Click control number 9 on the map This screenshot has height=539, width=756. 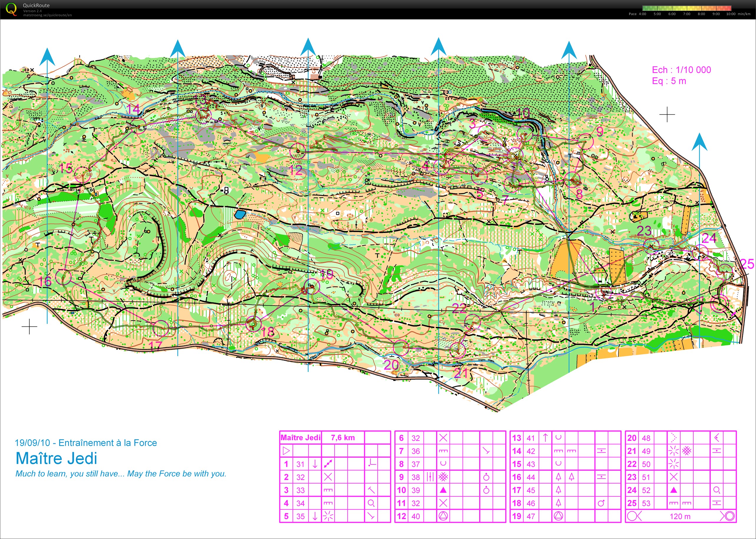(x=600, y=132)
